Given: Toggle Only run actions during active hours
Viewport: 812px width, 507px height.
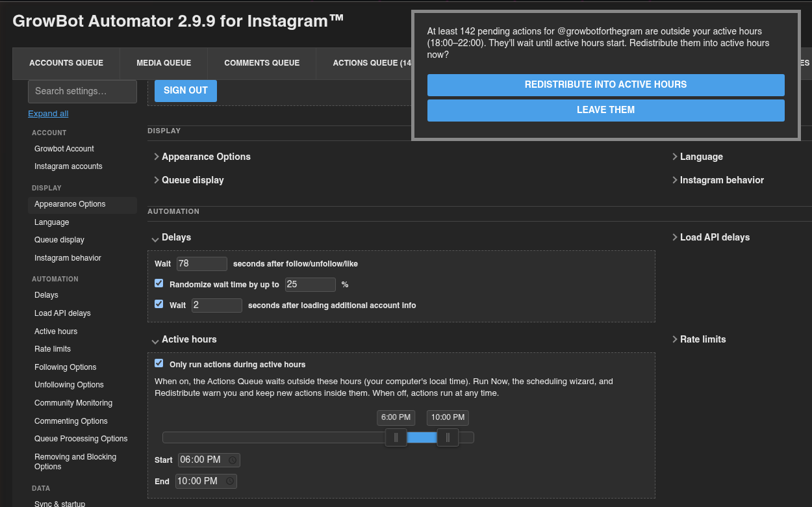Looking at the screenshot, I should 159,363.
